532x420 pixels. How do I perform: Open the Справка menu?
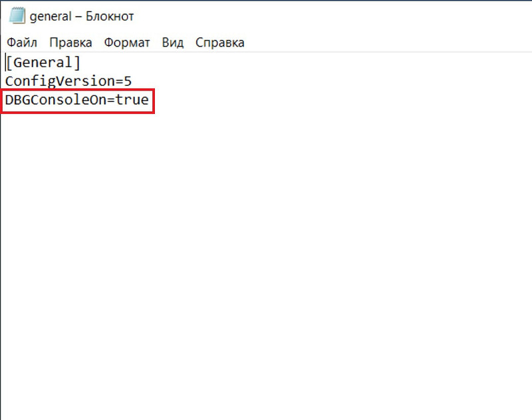click(219, 43)
